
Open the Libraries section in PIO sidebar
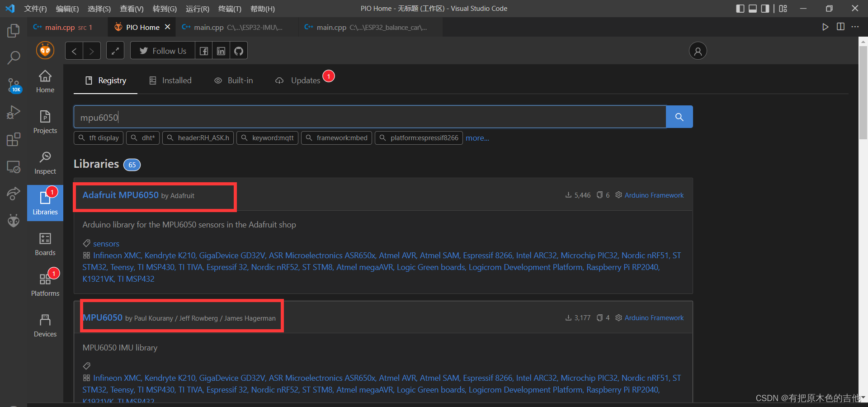coord(45,203)
